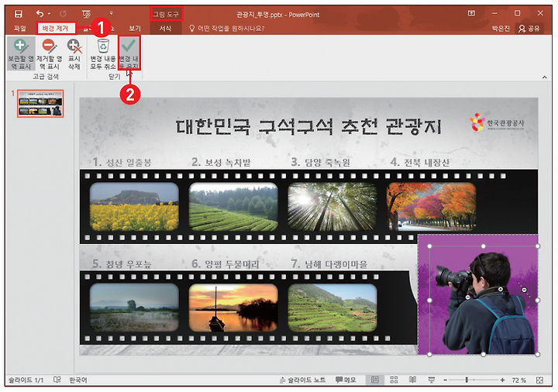Click the ribbon display options icon
The image size is (558, 392).
coord(471,13)
